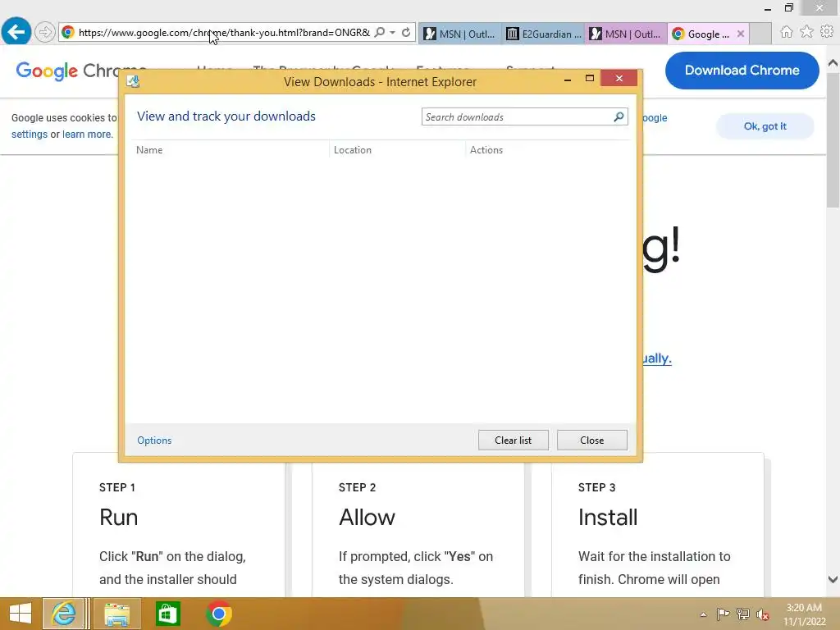Open the cookie settings link

[30, 135]
